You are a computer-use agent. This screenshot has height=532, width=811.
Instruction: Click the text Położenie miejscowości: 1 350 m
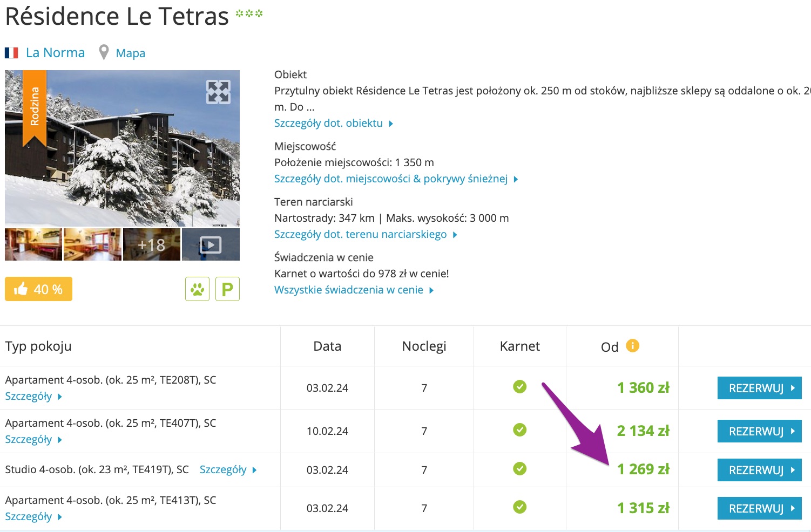pyautogui.click(x=354, y=162)
